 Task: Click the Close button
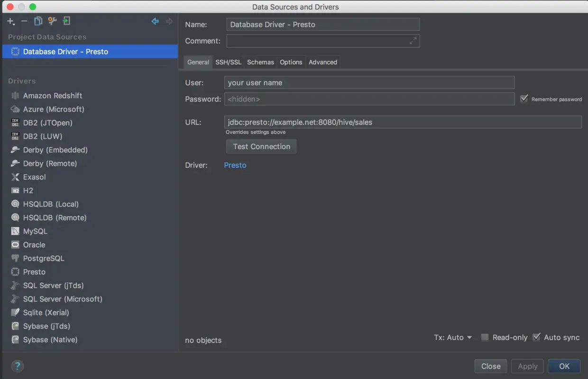491,366
